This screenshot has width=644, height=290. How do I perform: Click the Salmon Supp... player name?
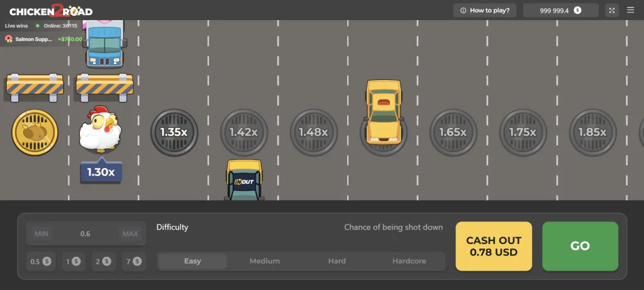34,40
